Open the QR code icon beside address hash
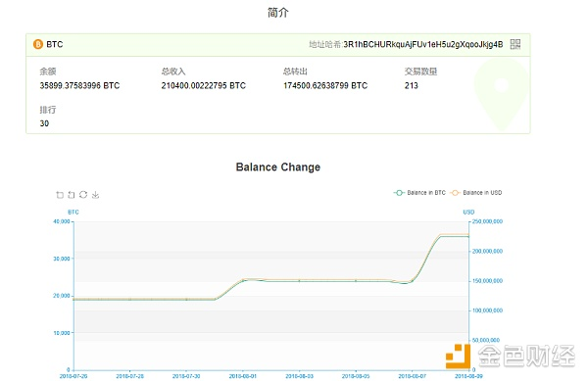 (x=515, y=44)
